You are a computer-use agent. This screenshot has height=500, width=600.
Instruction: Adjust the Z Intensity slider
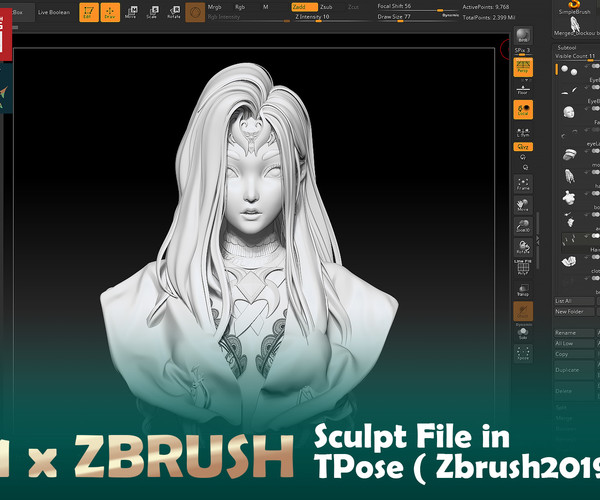pos(331,18)
